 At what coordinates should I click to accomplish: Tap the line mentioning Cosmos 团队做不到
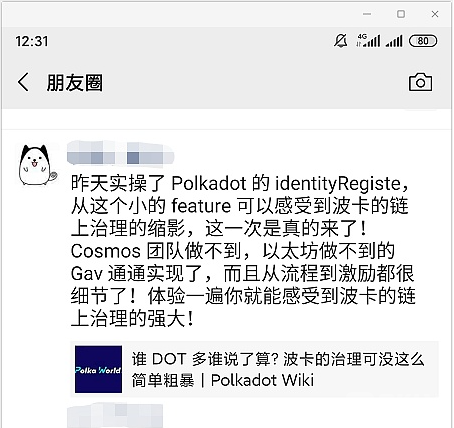coord(233,251)
